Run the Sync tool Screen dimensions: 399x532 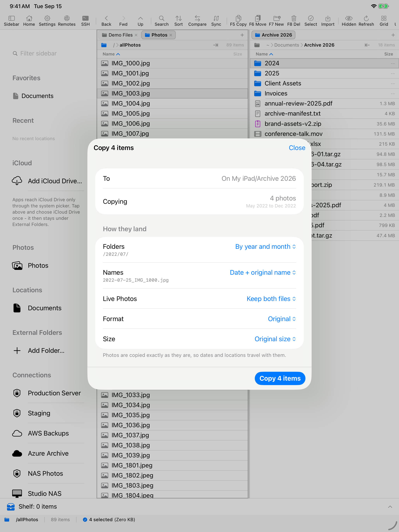click(x=216, y=21)
